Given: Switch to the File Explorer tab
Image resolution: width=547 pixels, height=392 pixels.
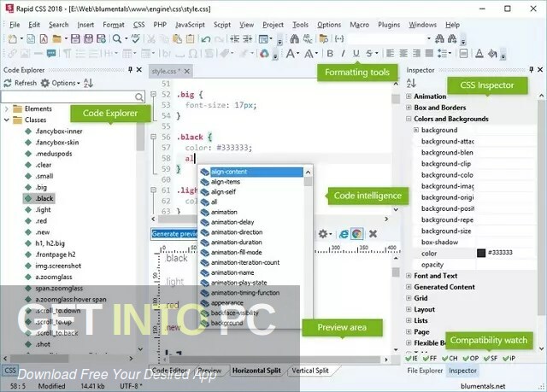Looking at the screenshot, I should [425, 371].
